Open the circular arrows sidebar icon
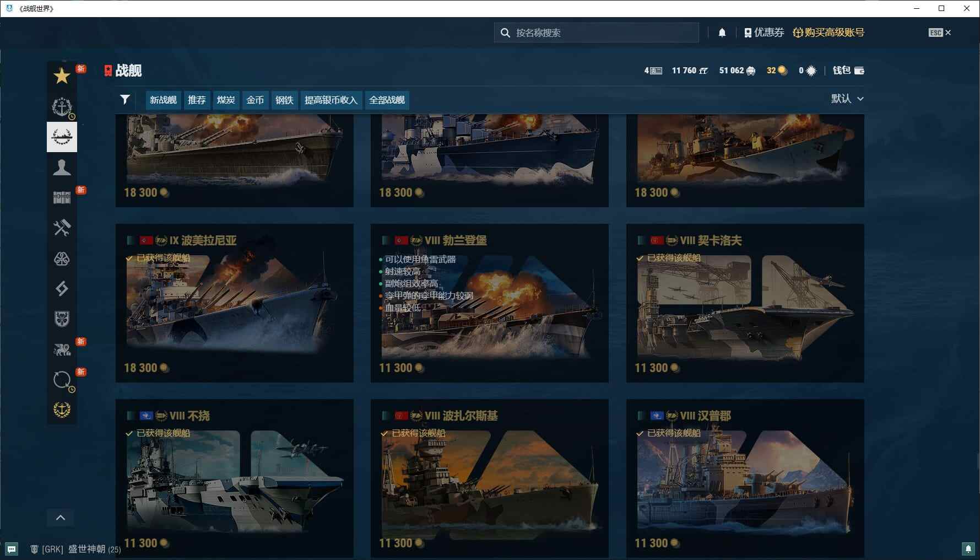Viewport: 980px width, 560px height. 62,379
